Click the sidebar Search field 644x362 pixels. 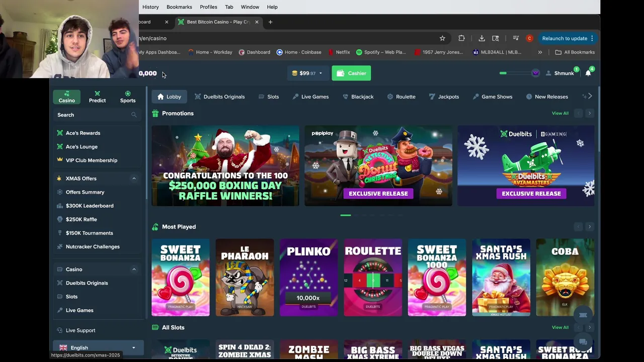point(97,115)
